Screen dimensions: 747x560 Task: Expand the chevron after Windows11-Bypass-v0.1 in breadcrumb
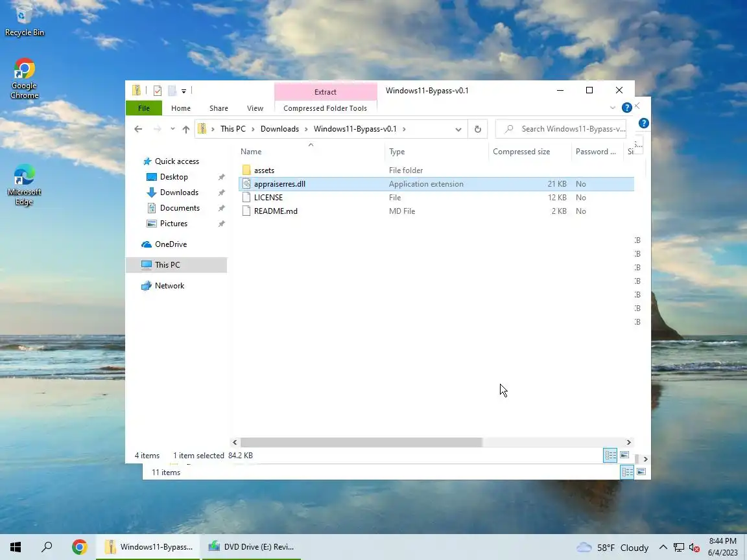click(x=404, y=129)
